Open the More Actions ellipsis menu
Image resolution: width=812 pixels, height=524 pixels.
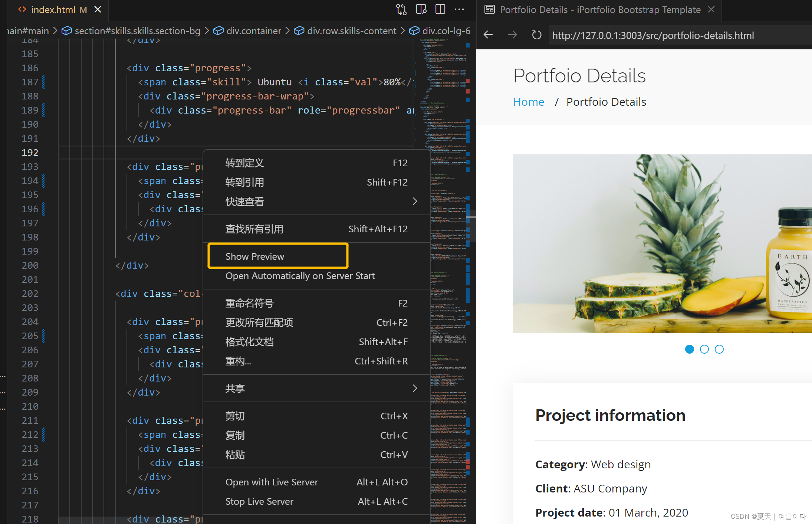(459, 10)
